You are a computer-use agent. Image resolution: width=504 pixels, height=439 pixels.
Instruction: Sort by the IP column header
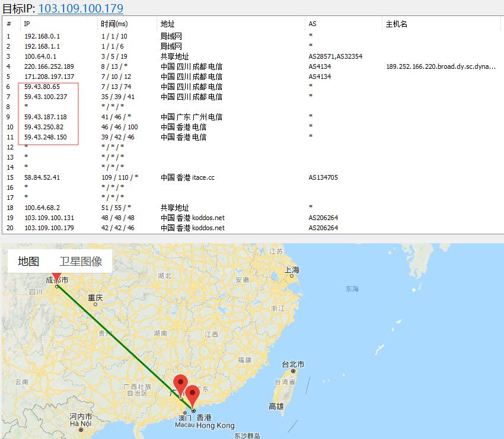[x=27, y=24]
